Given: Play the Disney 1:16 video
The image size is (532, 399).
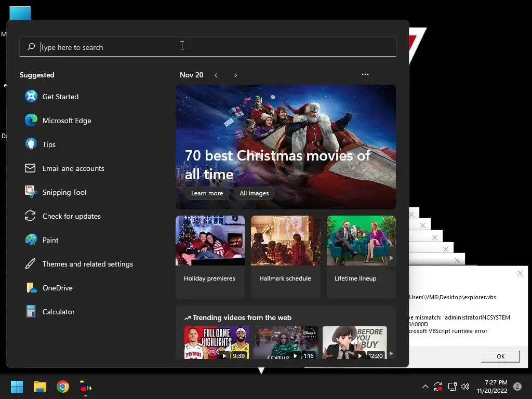Looking at the screenshot, I should pos(286,343).
